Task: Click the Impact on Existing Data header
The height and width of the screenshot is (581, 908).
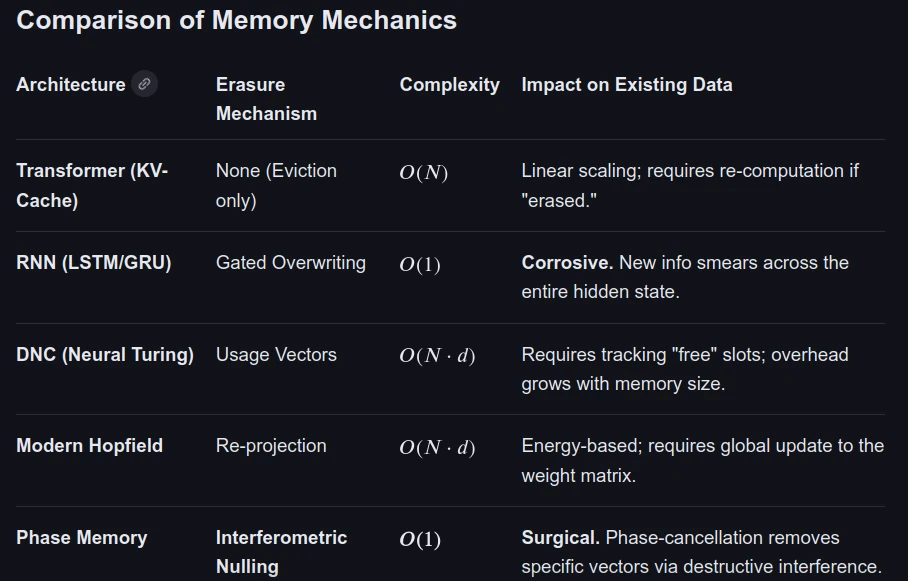Action: click(x=626, y=85)
